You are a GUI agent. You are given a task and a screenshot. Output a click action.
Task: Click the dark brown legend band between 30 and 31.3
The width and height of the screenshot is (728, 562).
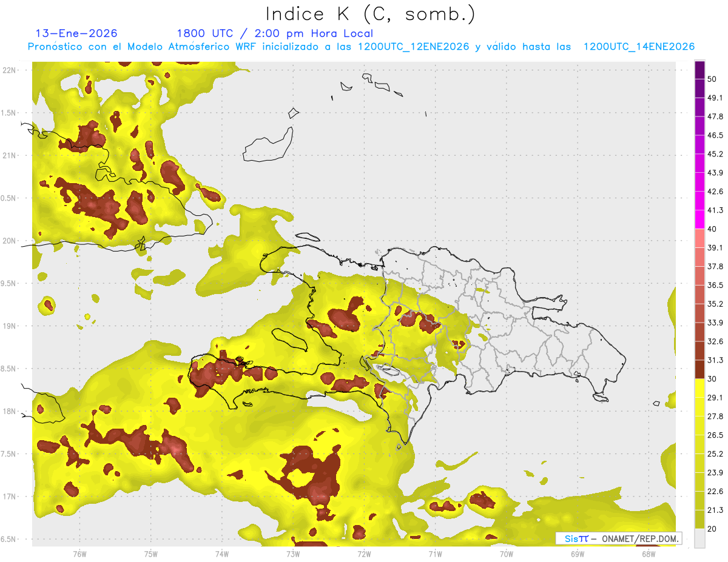click(699, 369)
